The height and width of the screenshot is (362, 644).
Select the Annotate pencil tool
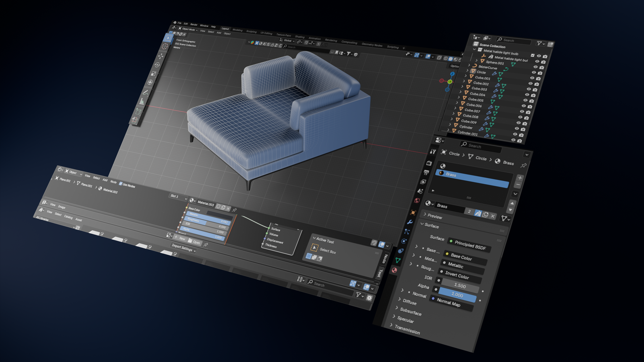(146, 93)
